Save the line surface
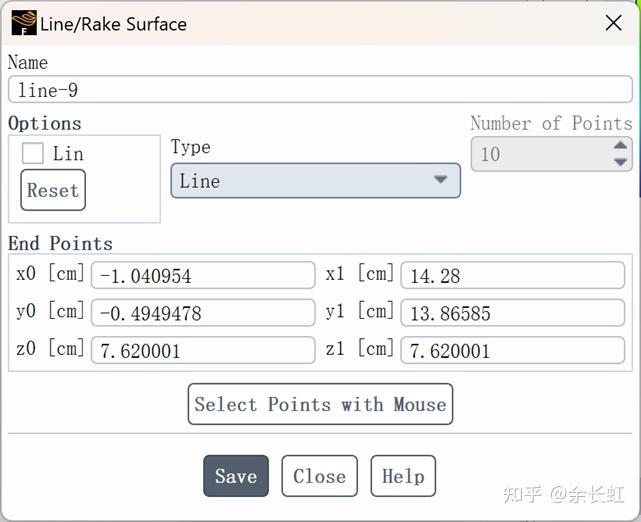Screen dimensions: 641x522 pyautogui.click(x=236, y=476)
